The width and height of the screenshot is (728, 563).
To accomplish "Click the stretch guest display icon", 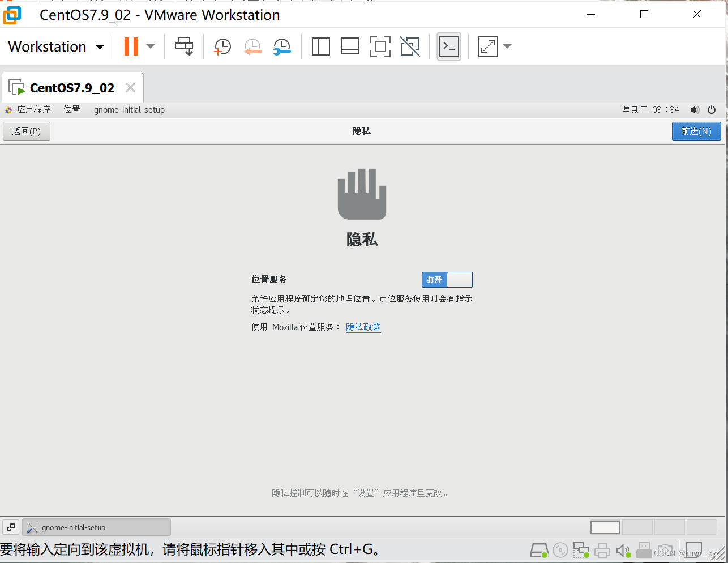I will pyautogui.click(x=487, y=46).
